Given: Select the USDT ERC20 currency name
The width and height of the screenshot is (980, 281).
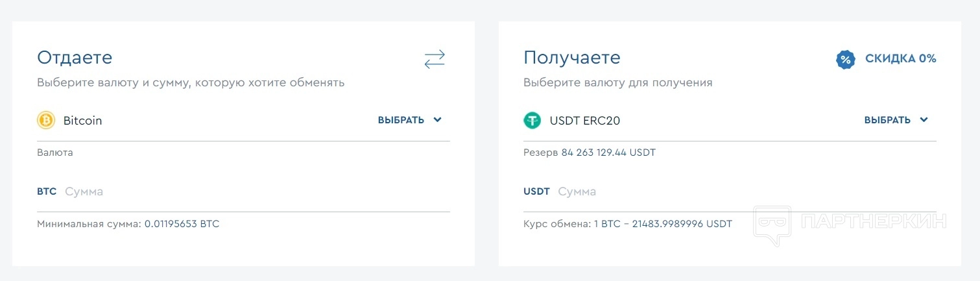Looking at the screenshot, I should pyautogui.click(x=584, y=121).
